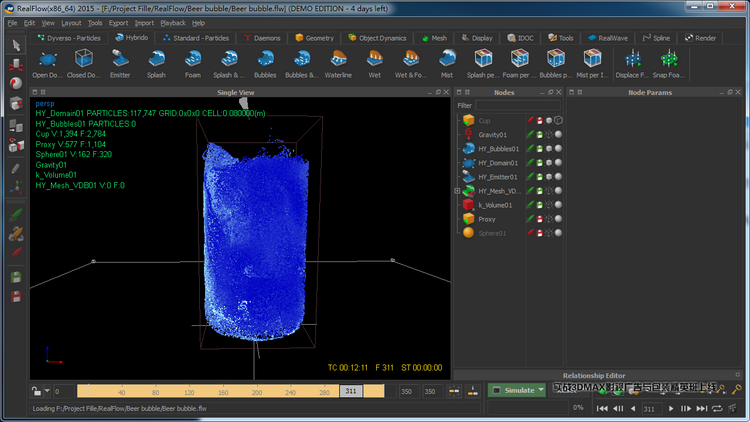Add a Snap Foam node
This screenshot has height=422, width=750.
669,64
